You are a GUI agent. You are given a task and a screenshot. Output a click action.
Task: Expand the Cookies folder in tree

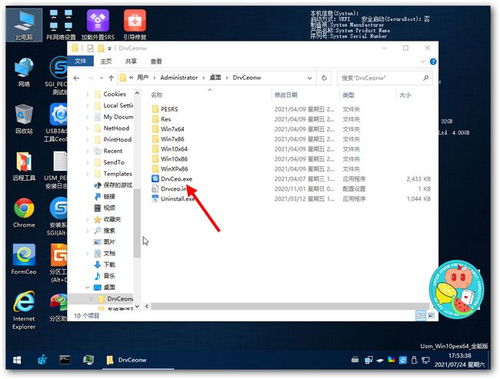[x=88, y=94]
